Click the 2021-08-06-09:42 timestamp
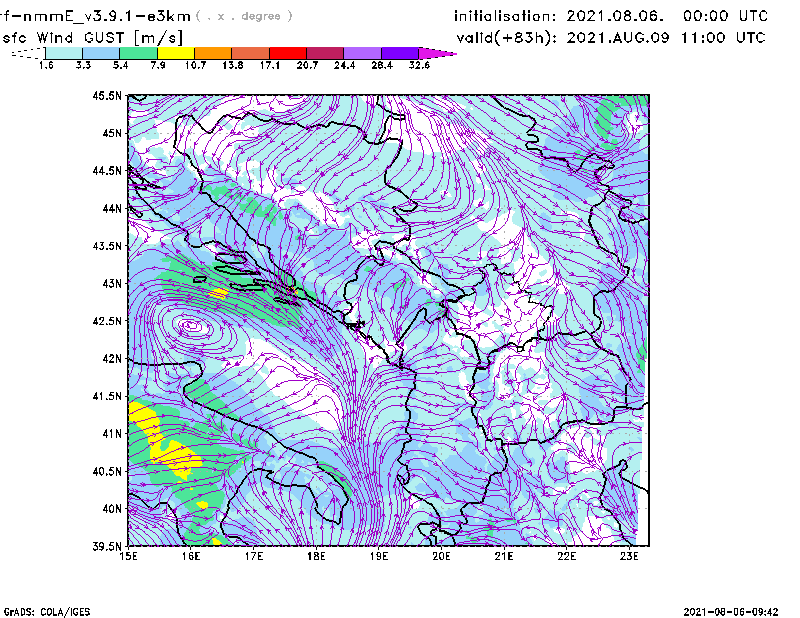The width and height of the screenshot is (800, 618). (730, 610)
